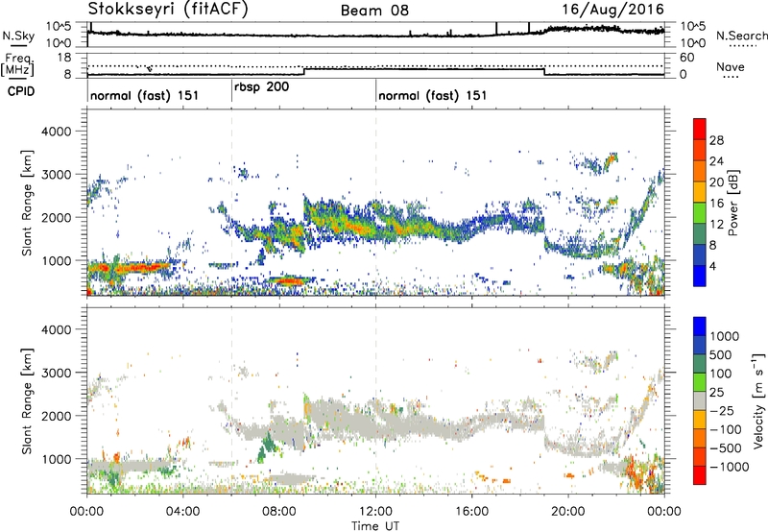Click the blue bottom of the Power color bar
This screenshot has width=768, height=532.
click(700, 276)
